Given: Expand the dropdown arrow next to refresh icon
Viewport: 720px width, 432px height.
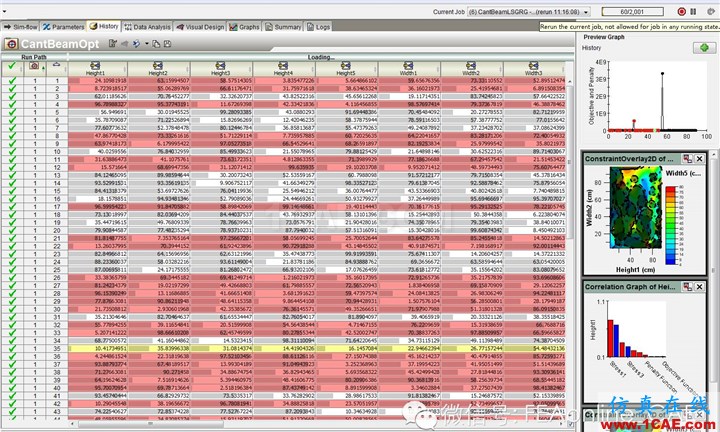Looking at the screenshot, I should (146, 44).
